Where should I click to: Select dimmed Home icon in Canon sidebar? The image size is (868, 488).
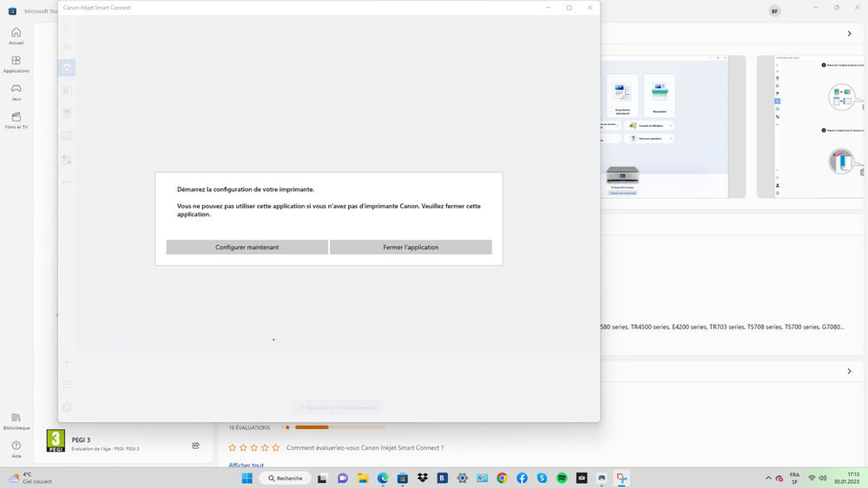point(67,68)
